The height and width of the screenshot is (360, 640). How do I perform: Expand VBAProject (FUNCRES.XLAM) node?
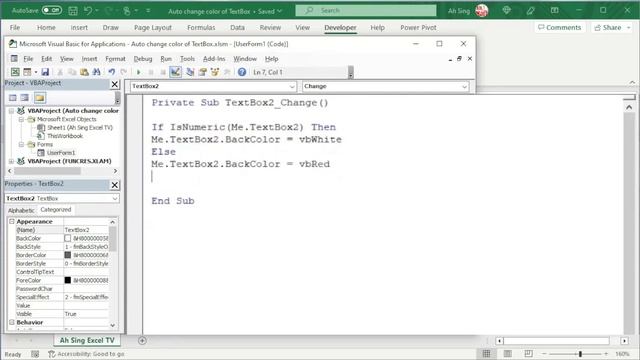[x=11, y=161]
